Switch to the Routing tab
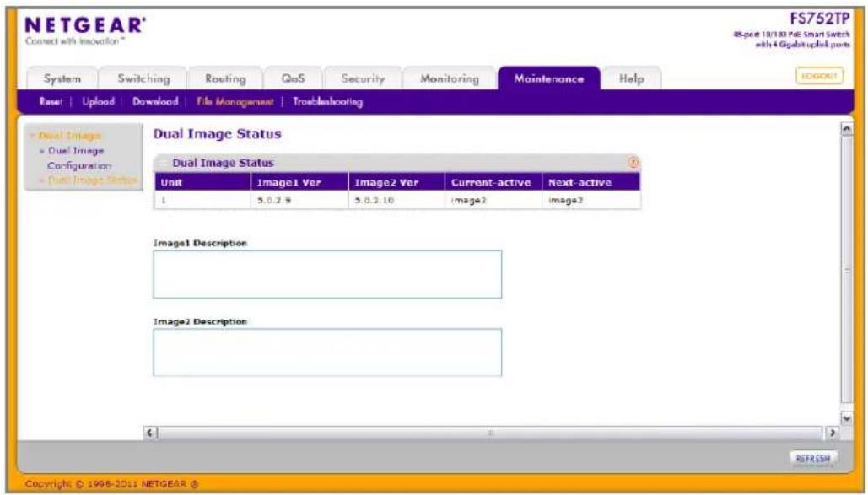 pyautogui.click(x=225, y=78)
